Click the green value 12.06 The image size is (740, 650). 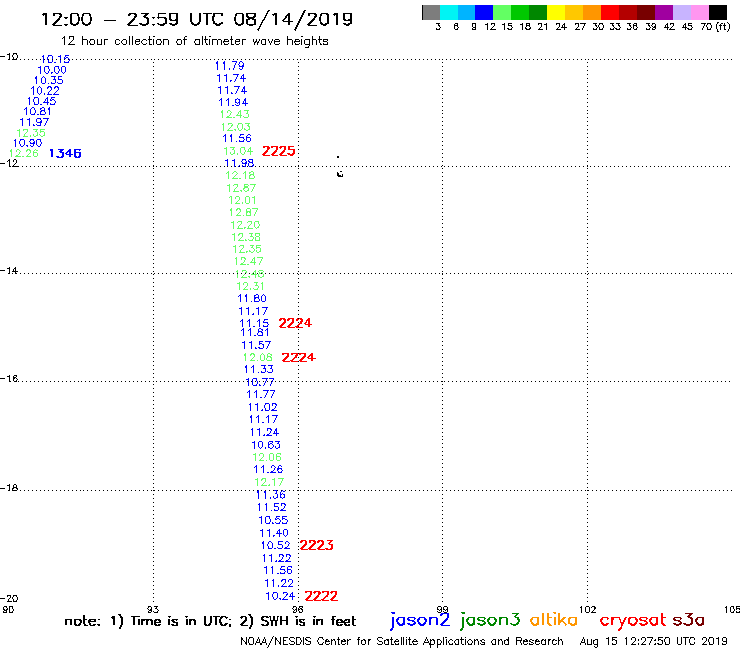(267, 457)
